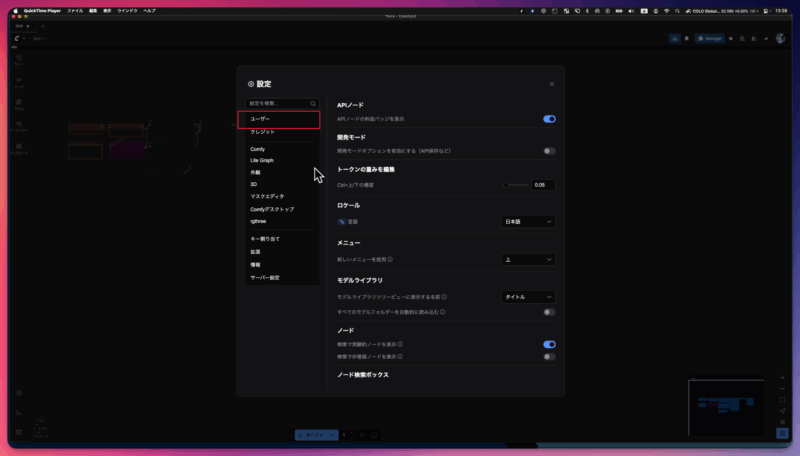The image size is (800, 456).
Task: Click the magnifier icon in settings search
Action: pos(313,103)
